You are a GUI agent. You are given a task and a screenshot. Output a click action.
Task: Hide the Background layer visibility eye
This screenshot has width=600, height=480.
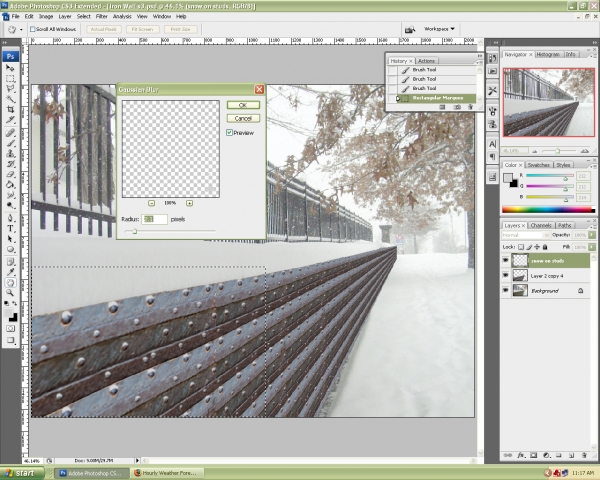[x=505, y=291]
